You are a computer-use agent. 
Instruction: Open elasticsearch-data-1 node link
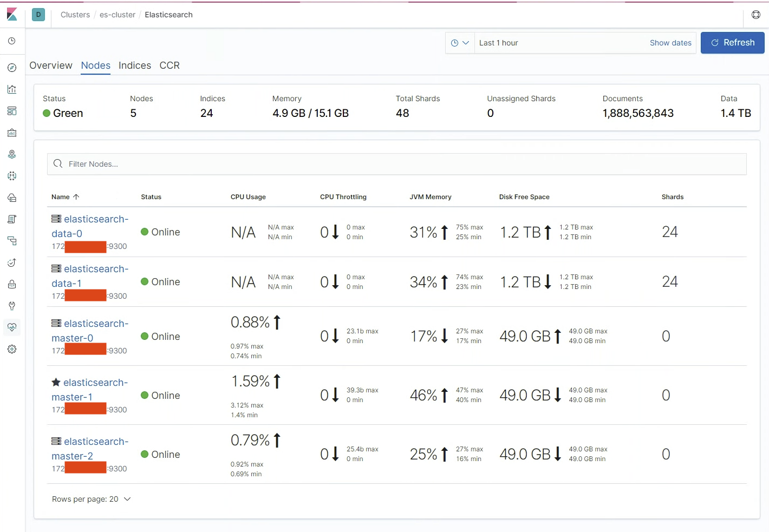coord(90,276)
